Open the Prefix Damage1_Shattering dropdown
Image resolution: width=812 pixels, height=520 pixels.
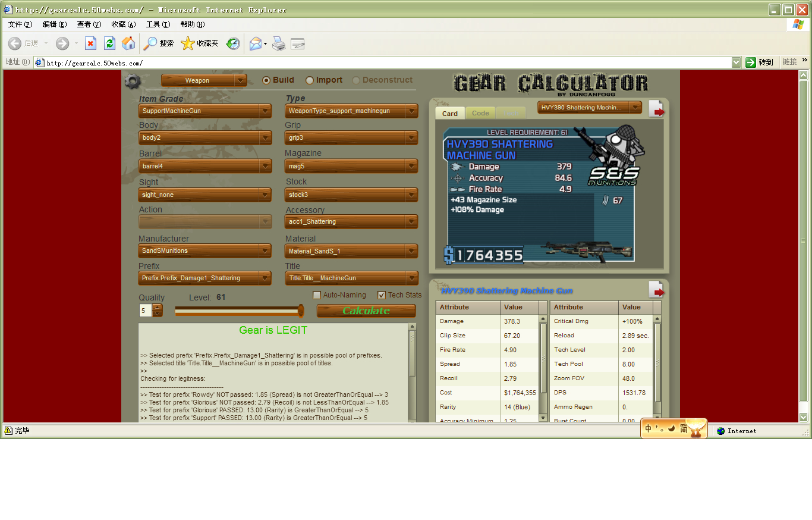pos(205,278)
